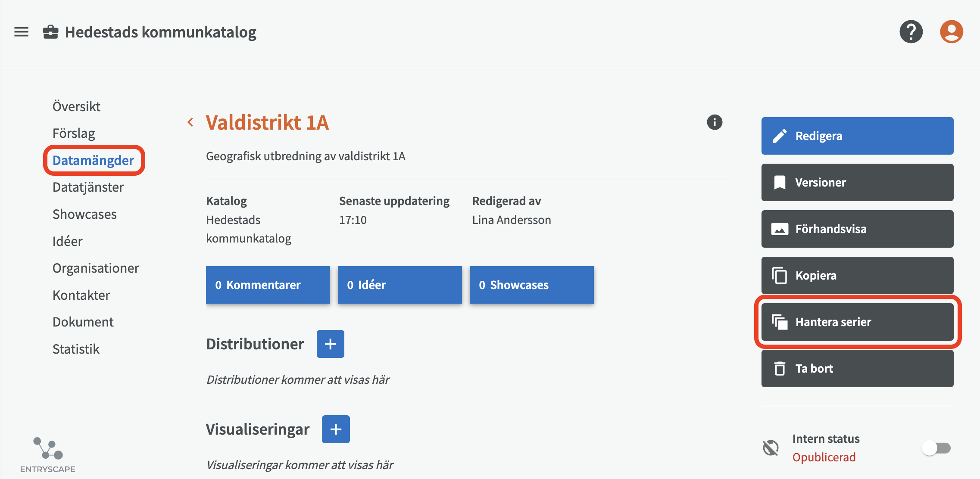
Task: Toggle the Intern status publish switch
Action: [936, 448]
